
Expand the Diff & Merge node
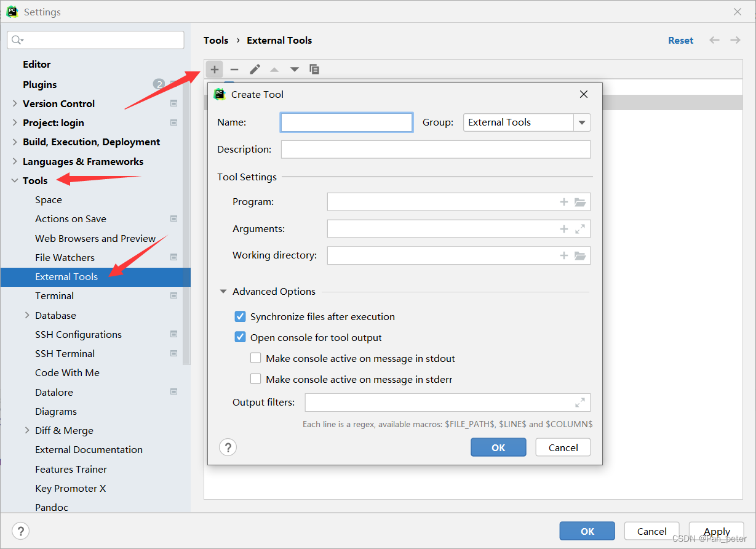click(27, 430)
